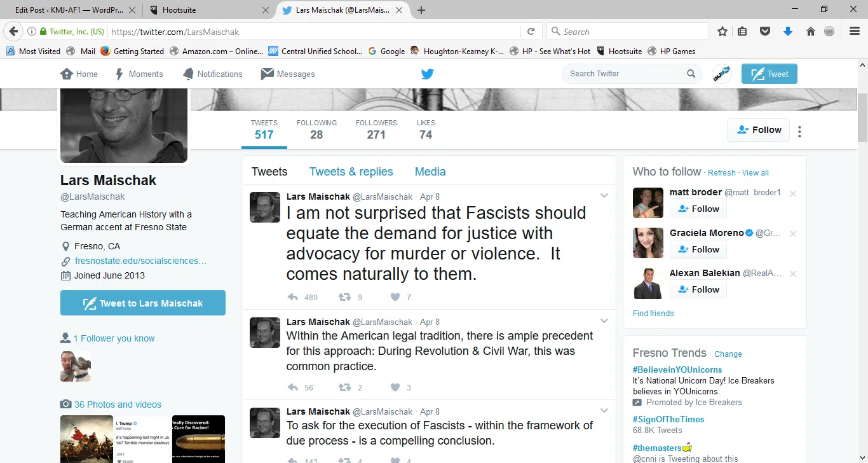Click Tweet to Lars Maischak button
Viewport: 868px width, 463px height.
pyautogui.click(x=143, y=303)
